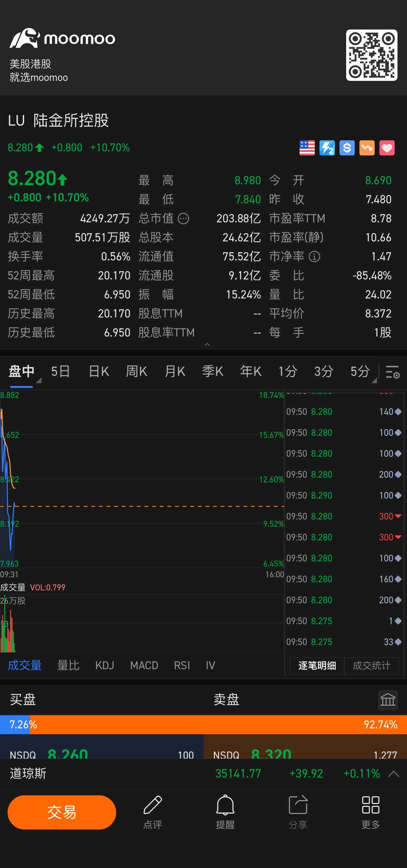Image resolution: width=407 pixels, height=868 pixels.
Task: Select the 量比 indicator
Action: tap(68, 665)
